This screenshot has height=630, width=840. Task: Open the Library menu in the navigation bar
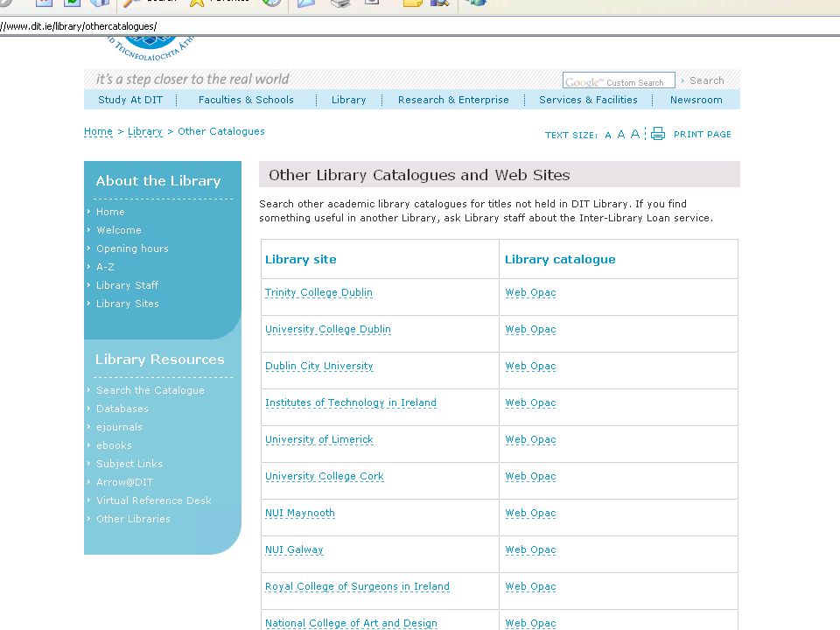click(x=349, y=100)
